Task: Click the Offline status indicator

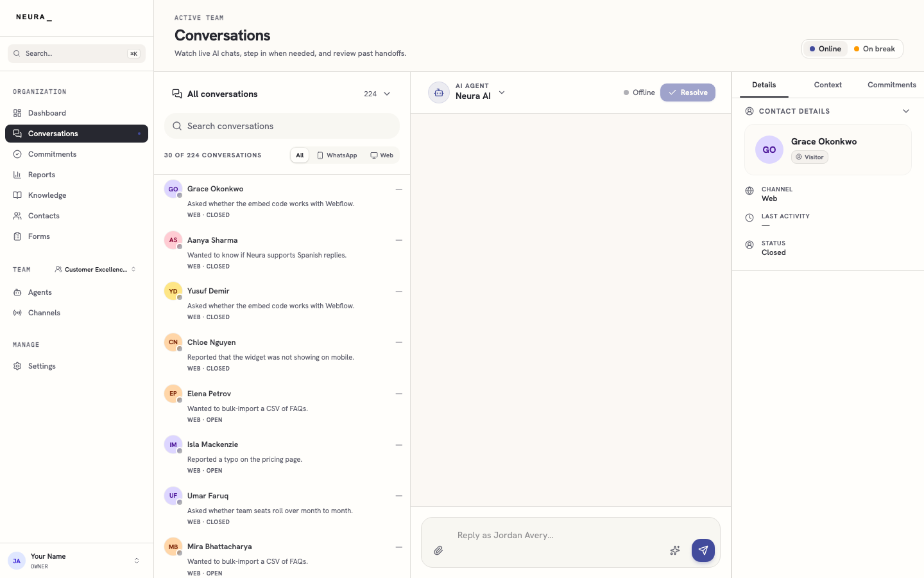Action: [639, 92]
